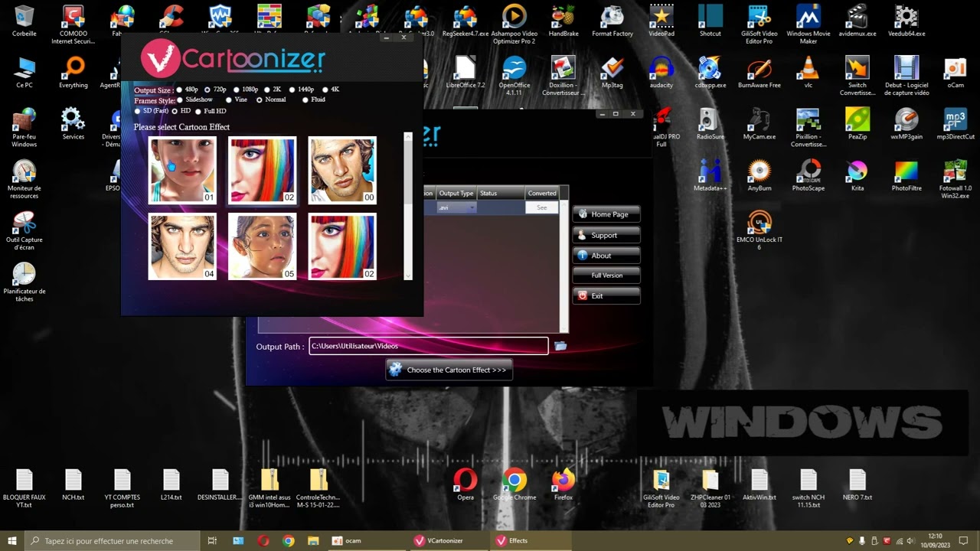
Task: Launch Mp3tag from the desktop
Action: tap(612, 73)
